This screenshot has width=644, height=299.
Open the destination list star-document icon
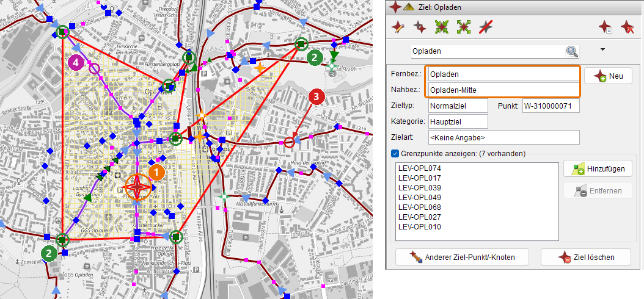point(606,27)
